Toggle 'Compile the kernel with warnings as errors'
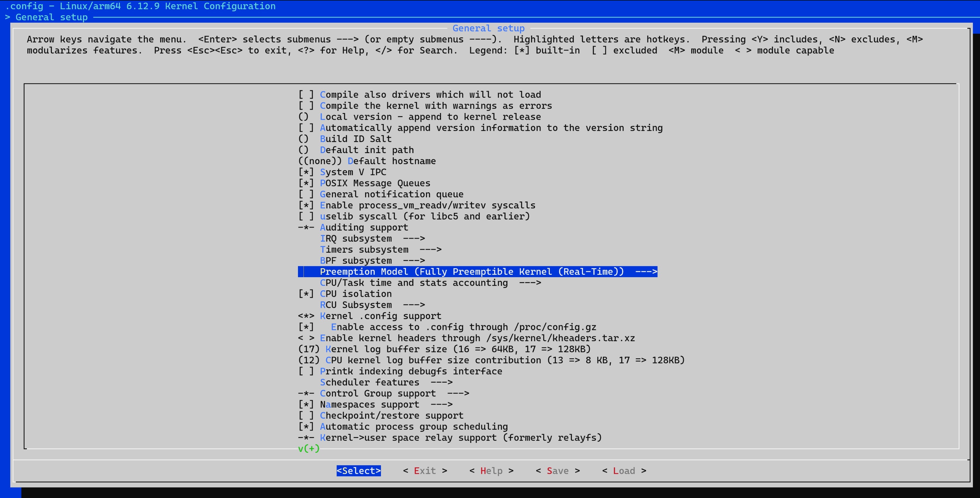The height and width of the screenshot is (498, 980). [x=425, y=105]
